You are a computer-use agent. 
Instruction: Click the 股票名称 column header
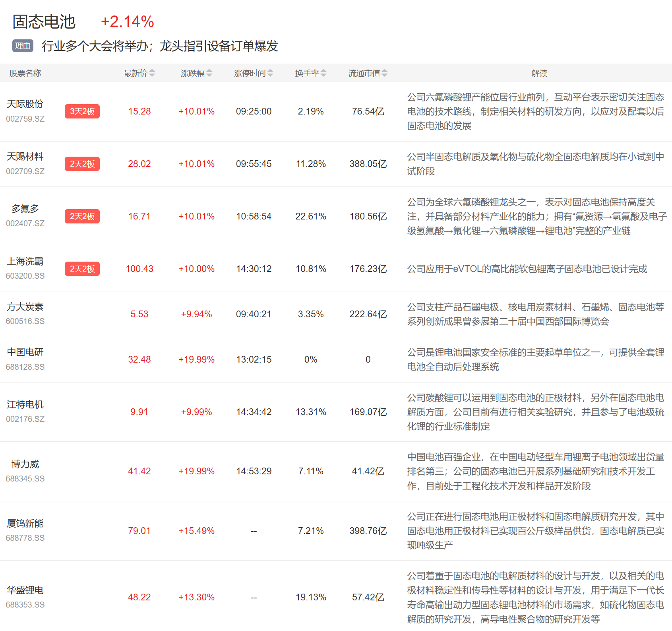pyautogui.click(x=25, y=73)
